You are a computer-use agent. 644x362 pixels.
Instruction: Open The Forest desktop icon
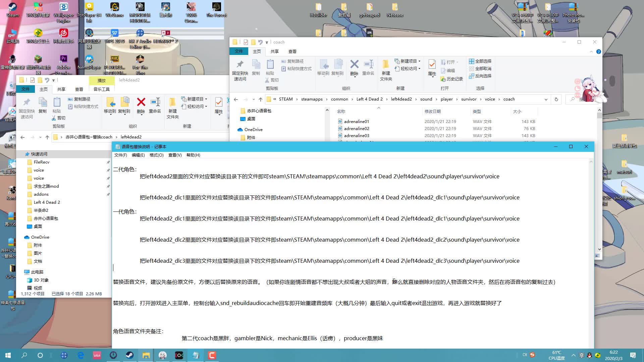coord(216,9)
